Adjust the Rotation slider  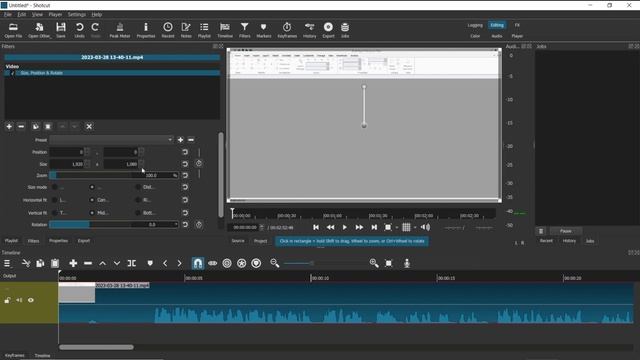click(113, 224)
